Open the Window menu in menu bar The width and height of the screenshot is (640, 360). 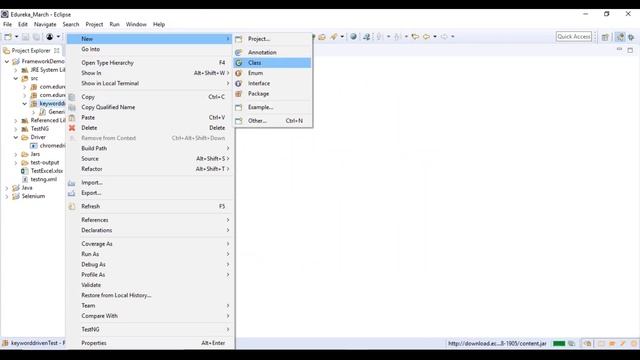point(136,24)
